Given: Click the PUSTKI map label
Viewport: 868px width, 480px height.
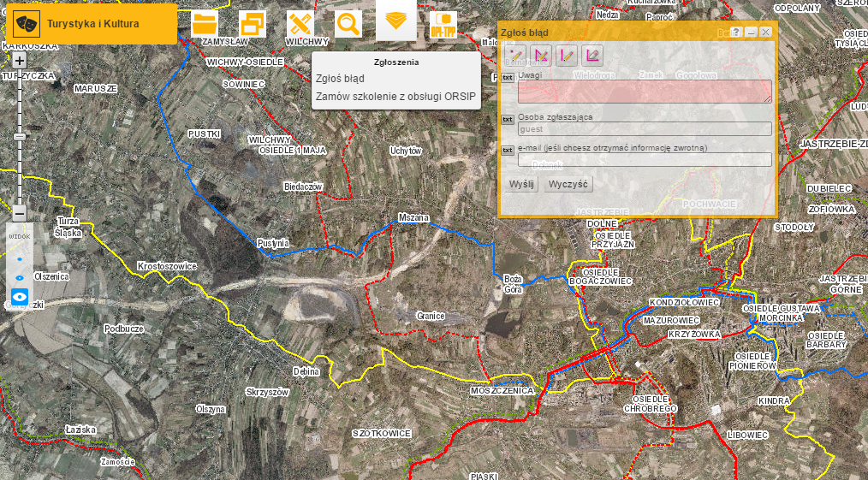Looking at the screenshot, I should point(205,133).
